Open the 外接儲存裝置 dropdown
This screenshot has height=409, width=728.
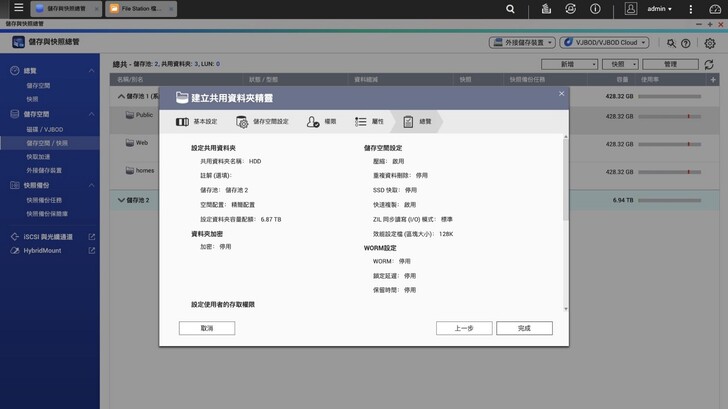(522, 42)
